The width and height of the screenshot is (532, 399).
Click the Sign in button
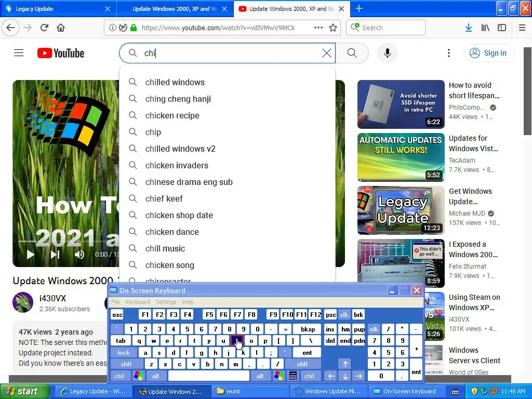[488, 53]
